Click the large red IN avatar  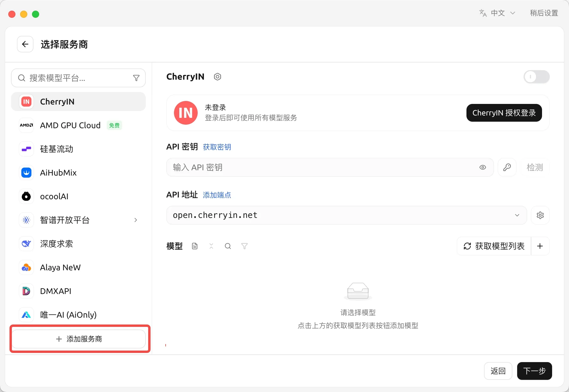186,113
